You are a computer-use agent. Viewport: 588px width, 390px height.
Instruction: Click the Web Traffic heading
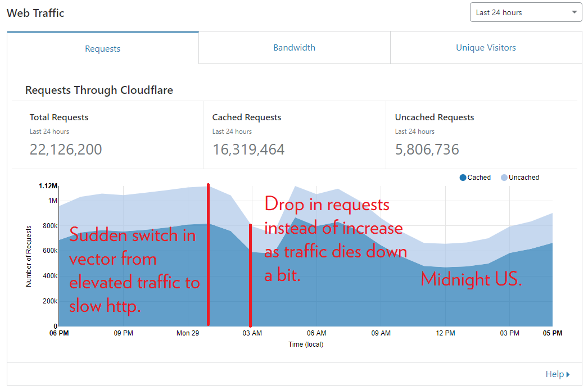pos(35,13)
